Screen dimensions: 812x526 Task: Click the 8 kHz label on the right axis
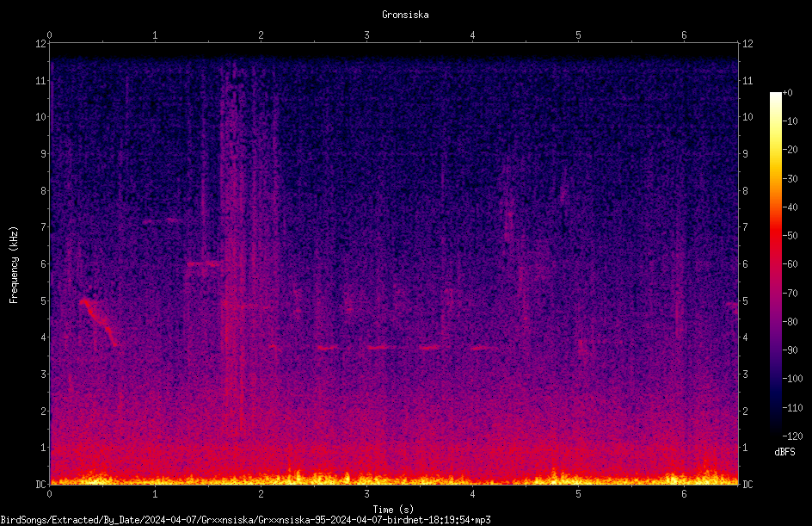pyautogui.click(x=745, y=191)
